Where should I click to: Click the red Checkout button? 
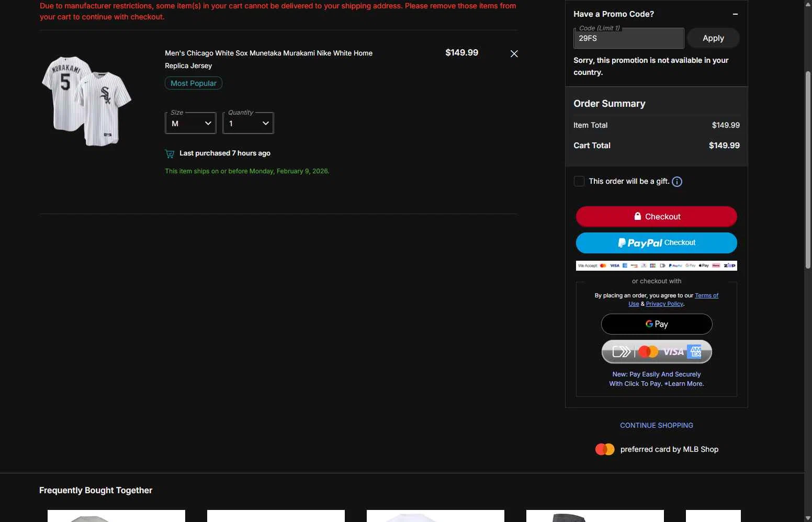coord(657,217)
